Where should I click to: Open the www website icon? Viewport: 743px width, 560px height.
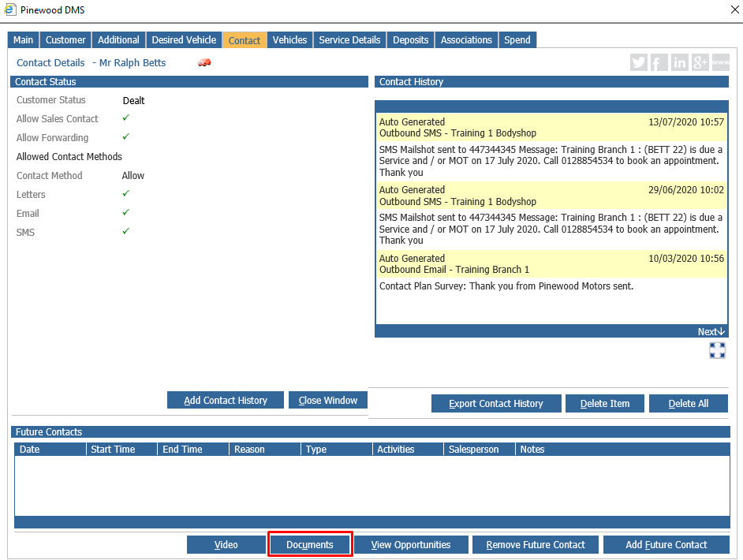[x=721, y=63]
